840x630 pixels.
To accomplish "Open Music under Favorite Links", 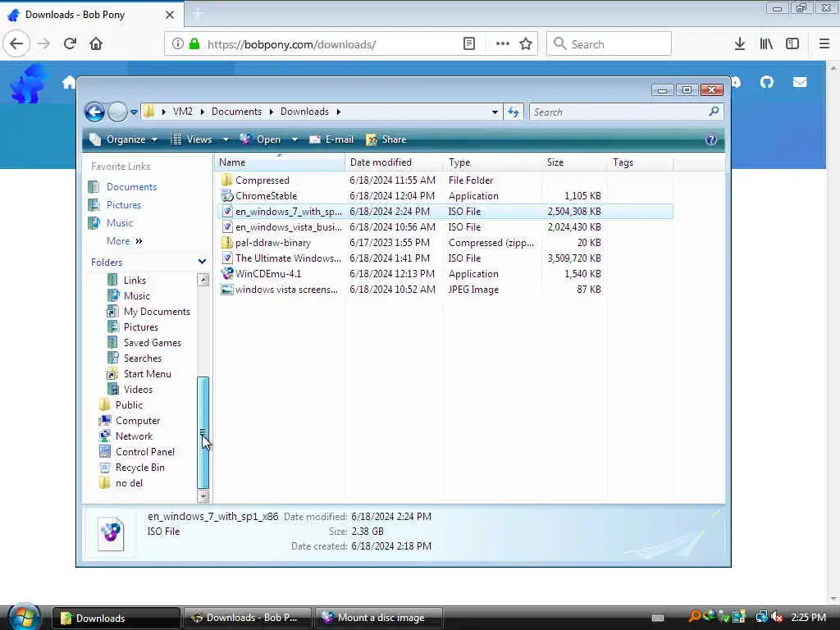I will click(120, 223).
